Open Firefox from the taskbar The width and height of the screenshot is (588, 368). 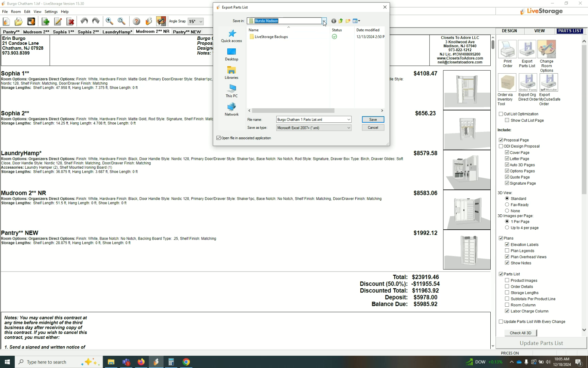[141, 362]
